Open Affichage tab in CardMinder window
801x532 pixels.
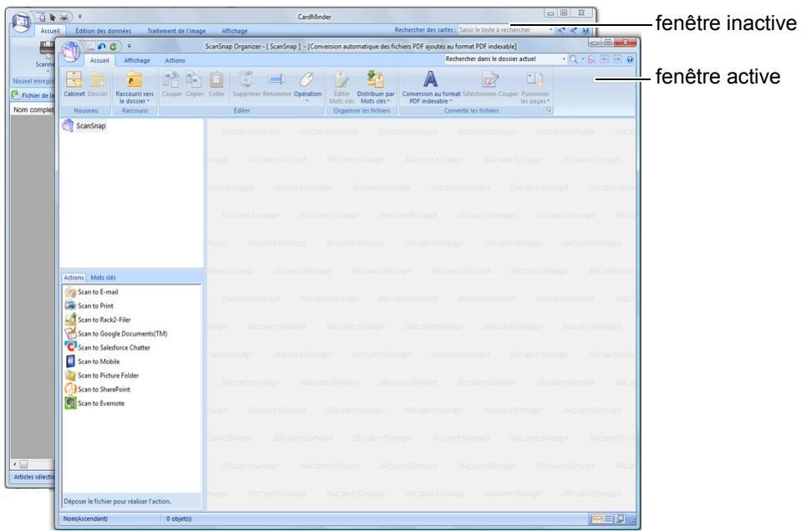(x=235, y=31)
